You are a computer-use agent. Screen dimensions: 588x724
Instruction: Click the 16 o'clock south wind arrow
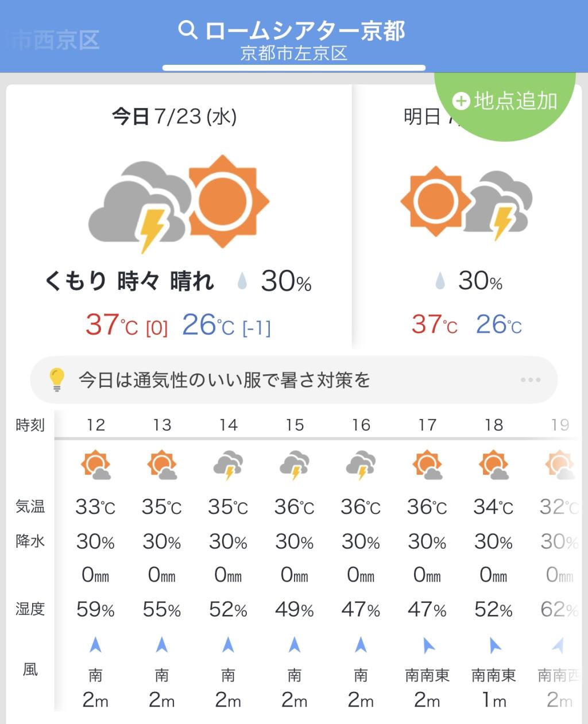pyautogui.click(x=361, y=645)
